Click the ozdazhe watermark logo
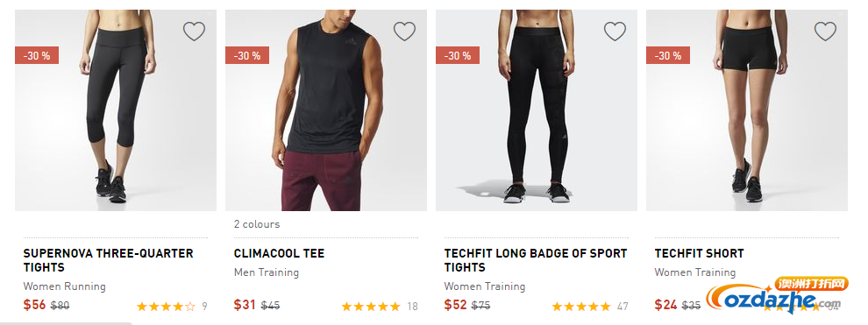 point(777,297)
